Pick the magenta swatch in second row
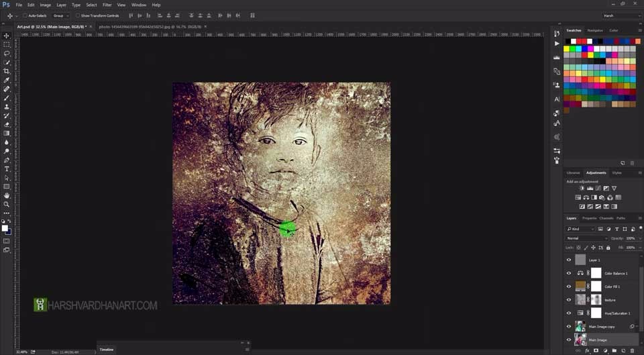Viewport: 644px width, 355px height. tap(590, 49)
